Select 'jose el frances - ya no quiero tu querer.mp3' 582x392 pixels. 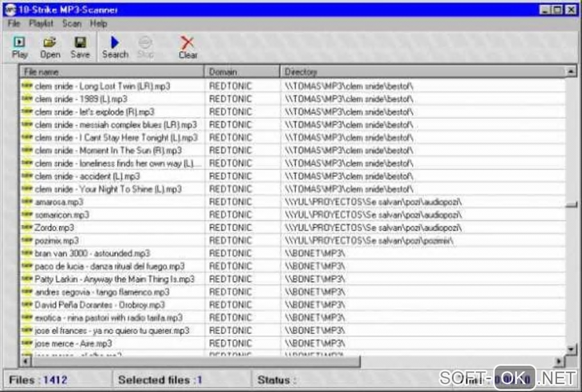click(x=112, y=331)
